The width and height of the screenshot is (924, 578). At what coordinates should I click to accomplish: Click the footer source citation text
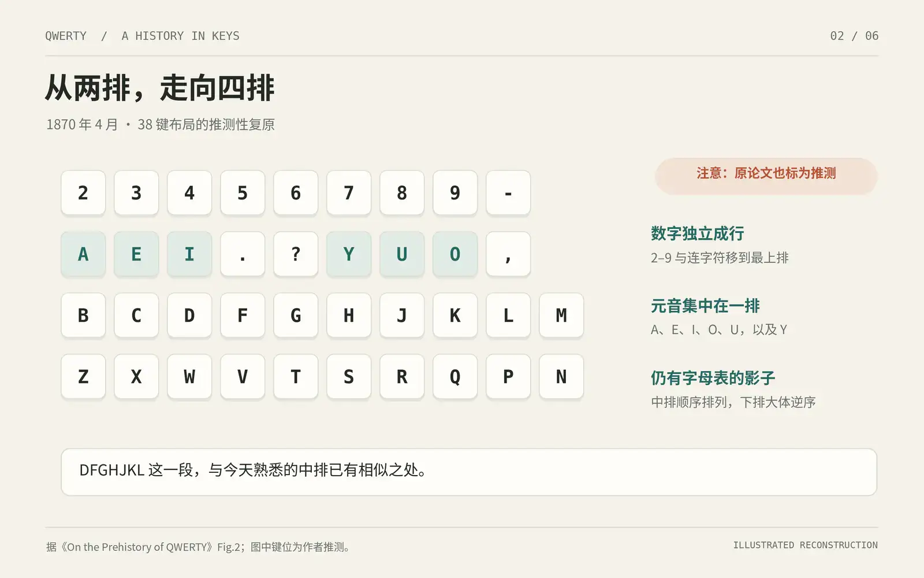[x=198, y=547]
